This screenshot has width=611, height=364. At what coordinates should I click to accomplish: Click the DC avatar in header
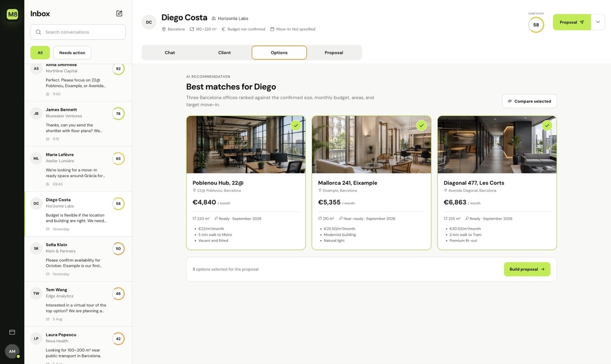point(149,22)
